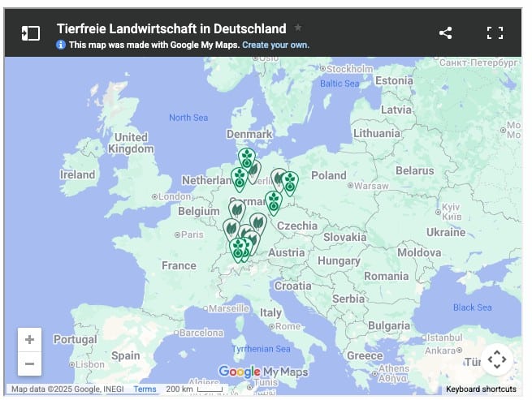
Task: Zoom out with the minus button
Action: (x=29, y=364)
